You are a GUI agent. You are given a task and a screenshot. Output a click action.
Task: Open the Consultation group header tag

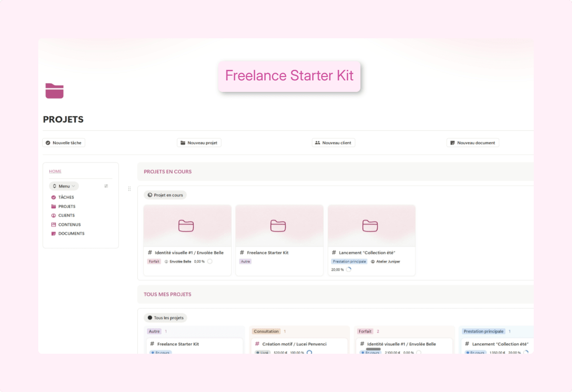point(266,331)
